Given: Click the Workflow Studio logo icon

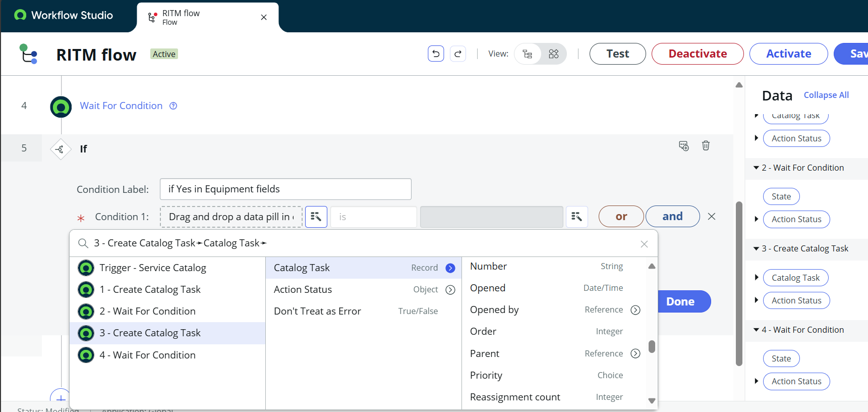Looking at the screenshot, I should pyautogui.click(x=20, y=15).
